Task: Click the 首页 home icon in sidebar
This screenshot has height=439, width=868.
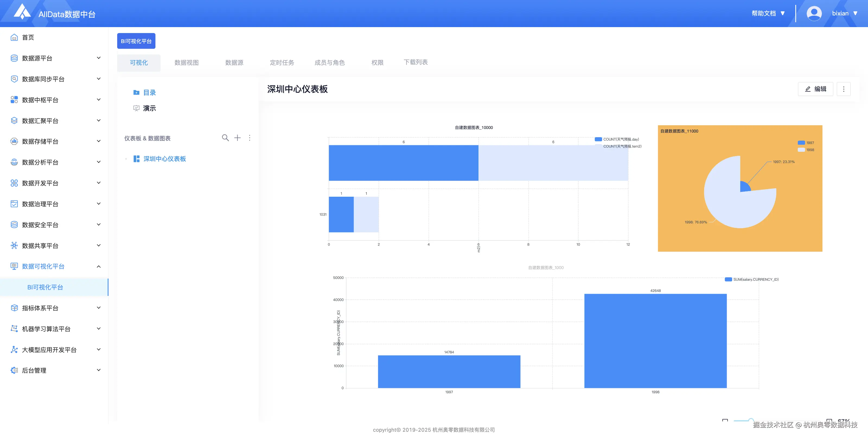Action: (14, 37)
